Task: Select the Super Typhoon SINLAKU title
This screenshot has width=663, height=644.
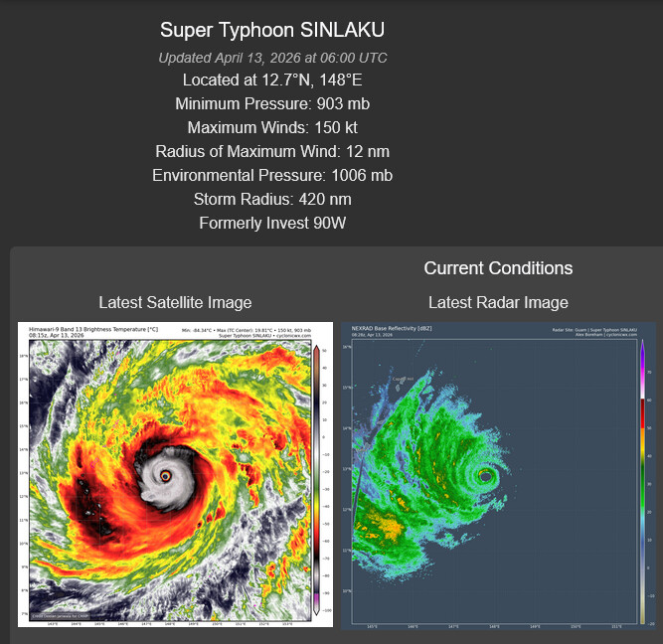Action: pos(272,30)
